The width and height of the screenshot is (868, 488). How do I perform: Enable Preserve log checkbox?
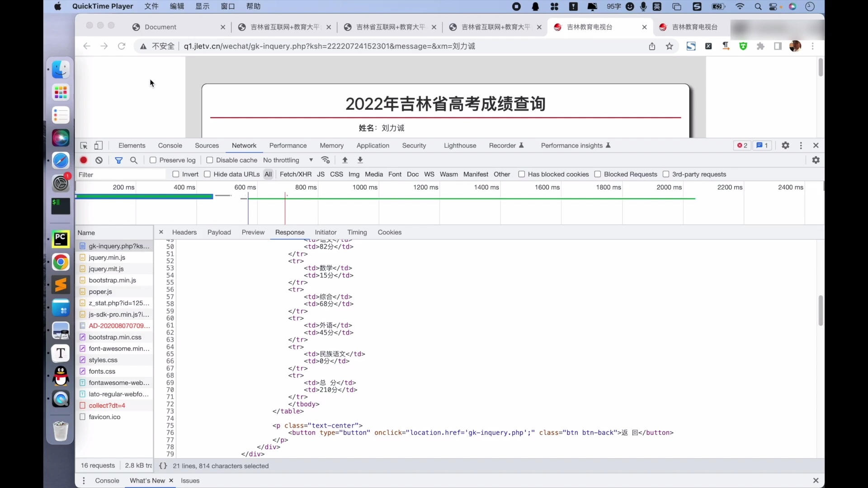click(x=153, y=160)
